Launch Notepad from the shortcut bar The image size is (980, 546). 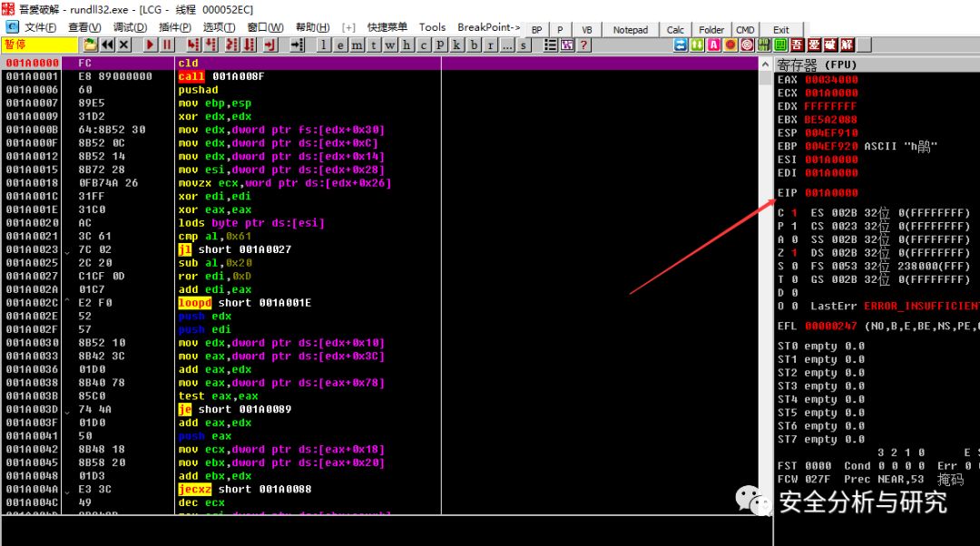pos(630,30)
